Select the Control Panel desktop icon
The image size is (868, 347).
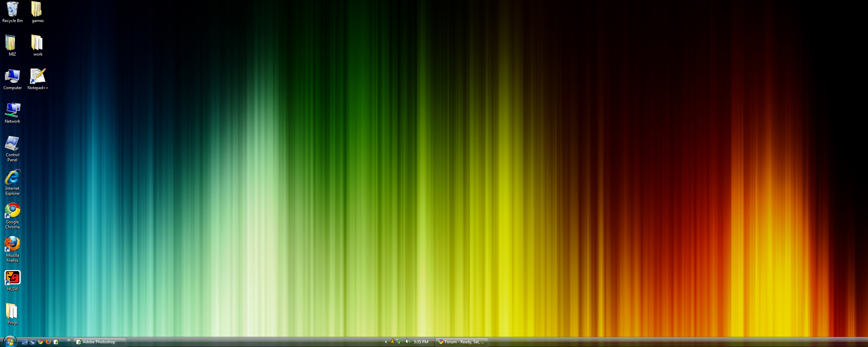click(12, 148)
